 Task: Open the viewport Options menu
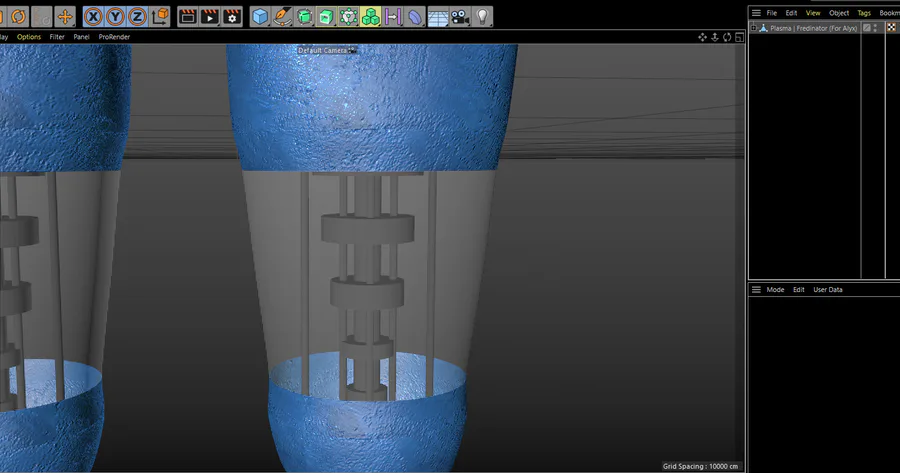click(29, 37)
